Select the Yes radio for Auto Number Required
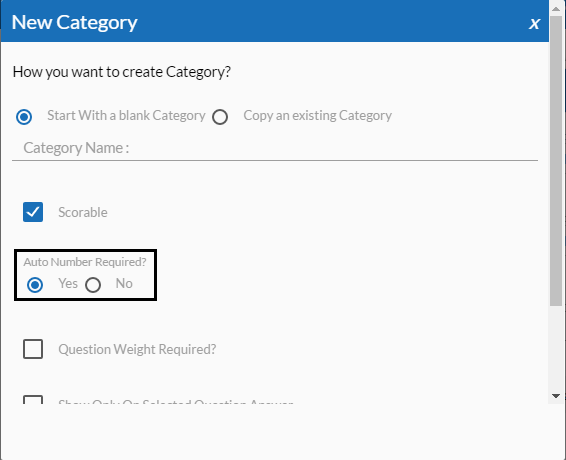The image size is (566, 460). [x=35, y=285]
